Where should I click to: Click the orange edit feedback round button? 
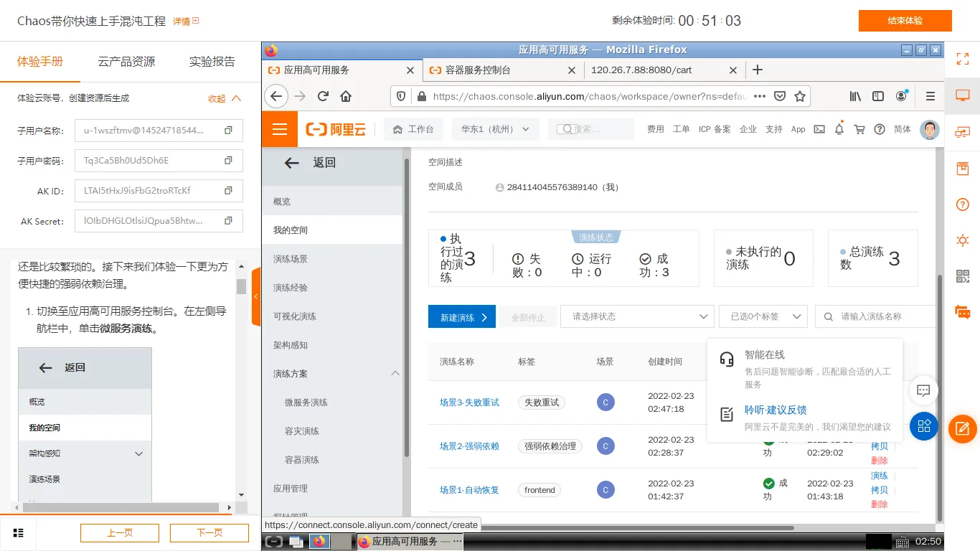[x=963, y=429]
